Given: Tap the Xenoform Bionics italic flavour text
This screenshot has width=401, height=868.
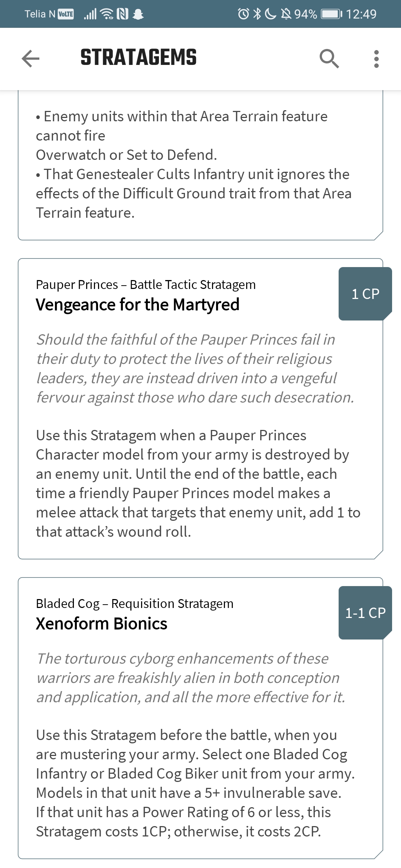Looking at the screenshot, I should tap(190, 678).
